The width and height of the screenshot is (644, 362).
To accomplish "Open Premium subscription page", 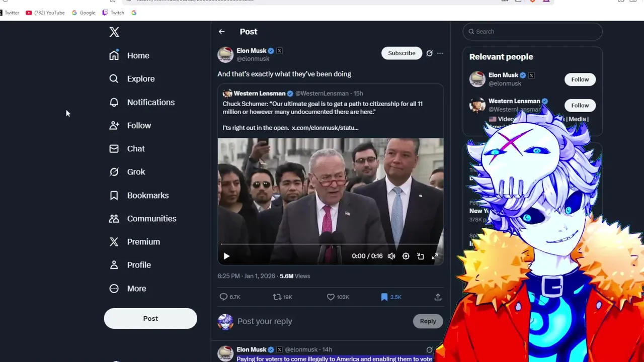I will tap(134, 242).
